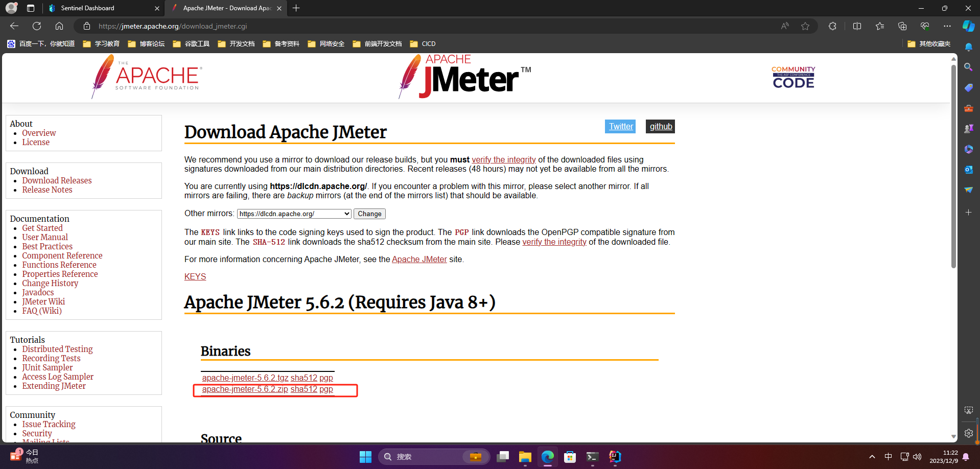This screenshot has height=469, width=980.
Task: Open Component Reference documentation link
Action: pos(62,255)
